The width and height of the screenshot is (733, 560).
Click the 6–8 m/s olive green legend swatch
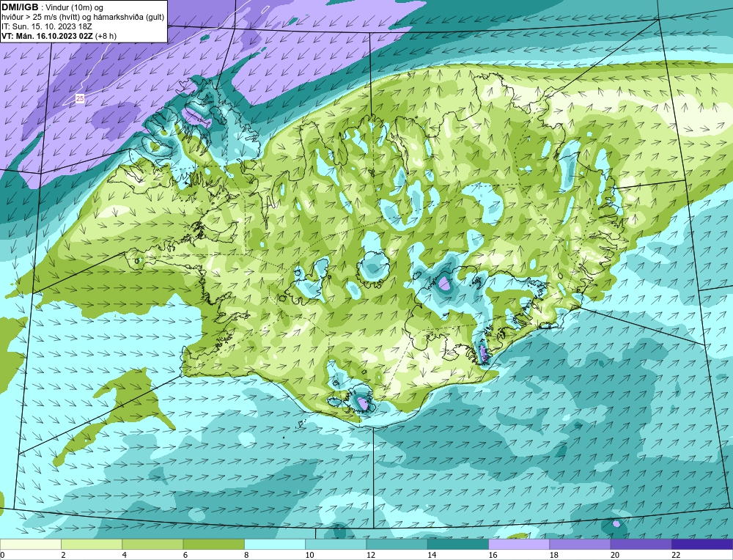pos(213,544)
